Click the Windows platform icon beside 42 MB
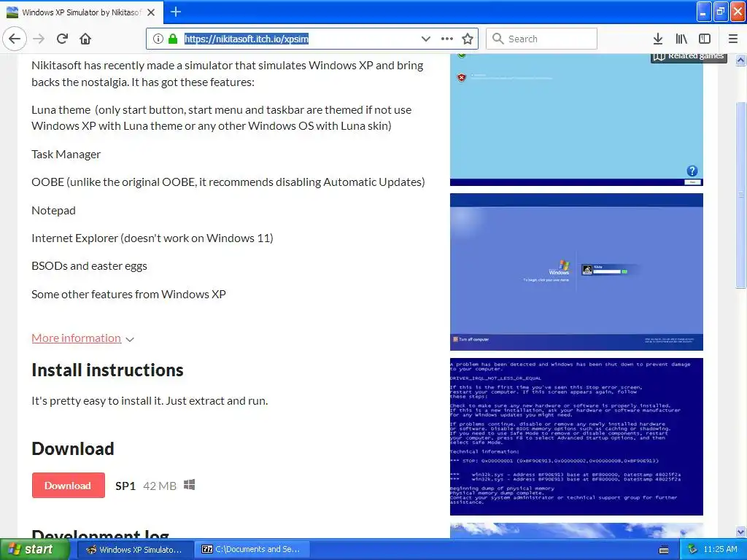The height and width of the screenshot is (560, 747). tap(189, 485)
